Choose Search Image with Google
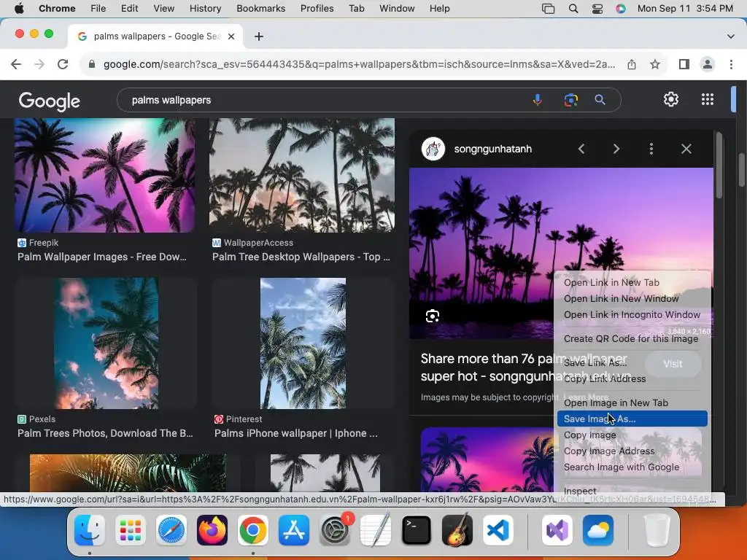The width and height of the screenshot is (747, 560). click(x=632, y=467)
